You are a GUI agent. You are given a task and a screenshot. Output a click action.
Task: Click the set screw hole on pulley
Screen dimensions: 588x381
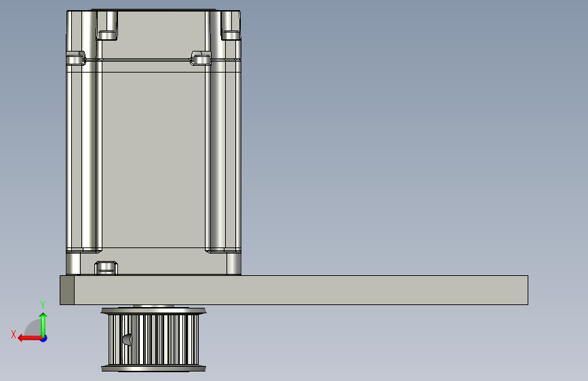tap(127, 340)
